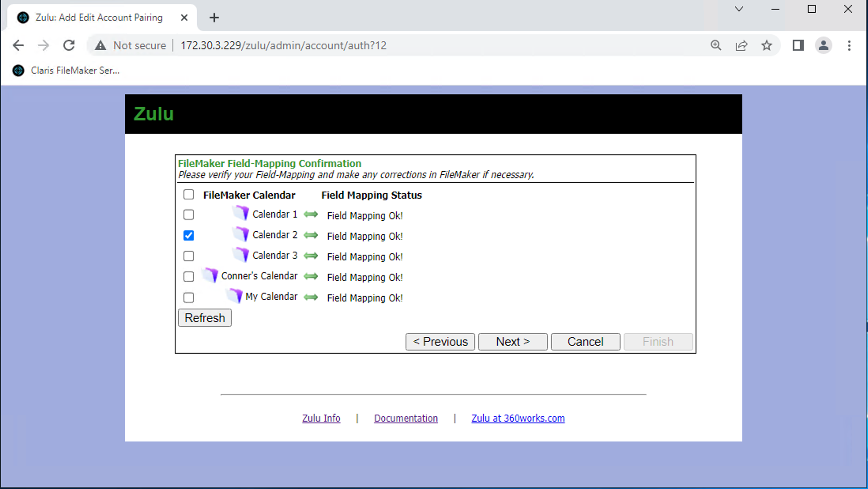Click the Refresh button

tap(205, 318)
